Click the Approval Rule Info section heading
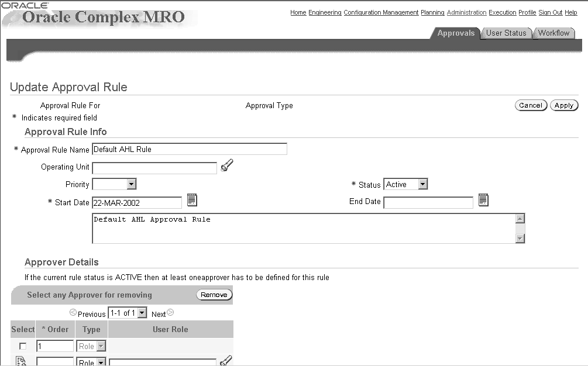Viewport: 588px width, 366px height. pos(66,132)
